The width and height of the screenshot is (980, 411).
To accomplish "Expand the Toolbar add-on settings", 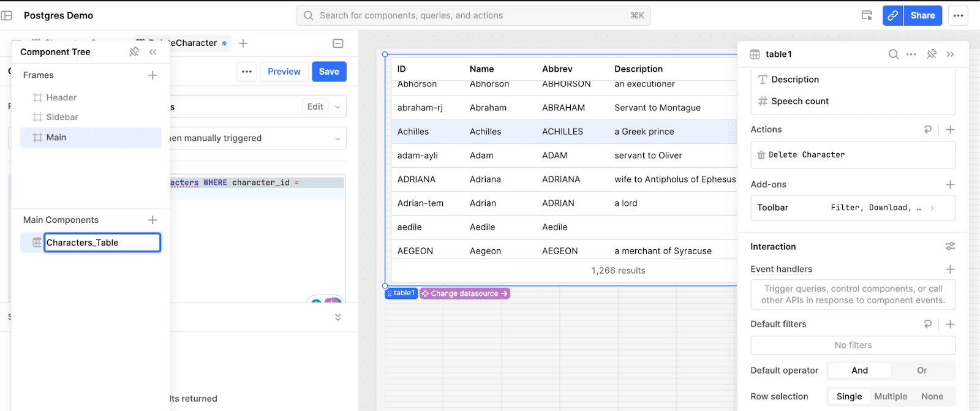I will [x=932, y=208].
